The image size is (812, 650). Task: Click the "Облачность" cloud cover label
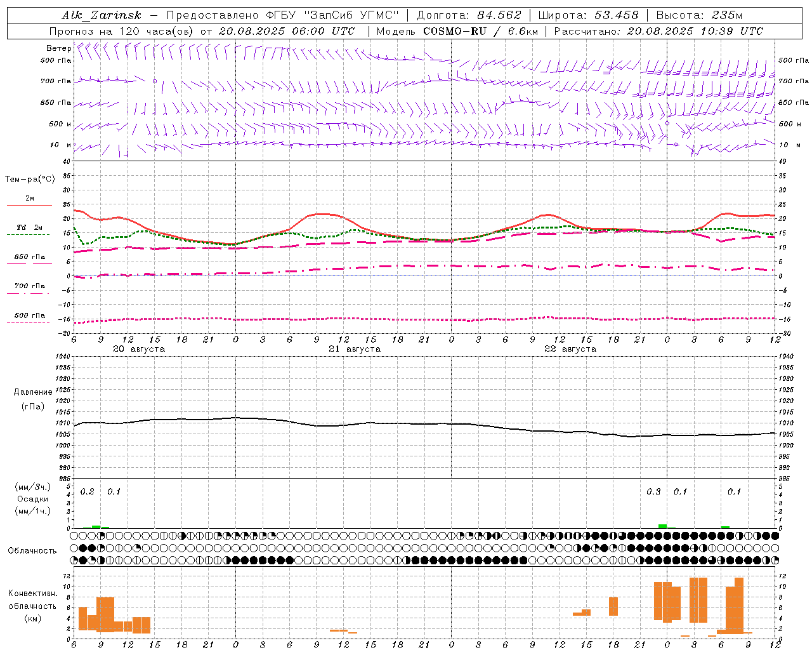[x=32, y=551]
